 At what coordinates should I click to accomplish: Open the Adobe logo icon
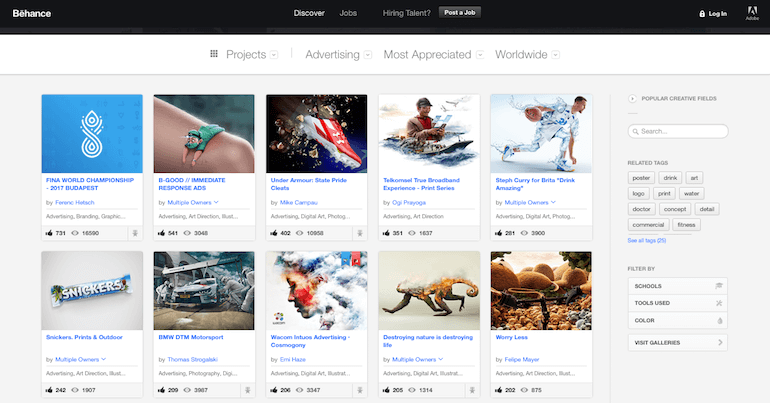pos(752,11)
